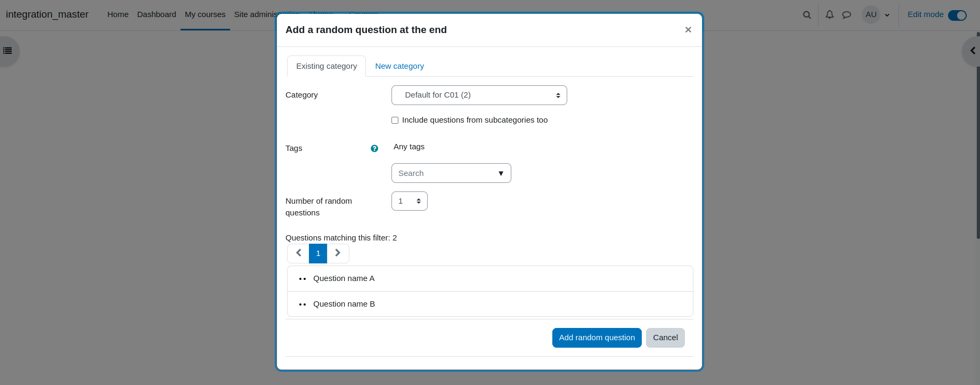The image size is (980, 385).
Task: Close the random question dialog
Action: pos(688,30)
